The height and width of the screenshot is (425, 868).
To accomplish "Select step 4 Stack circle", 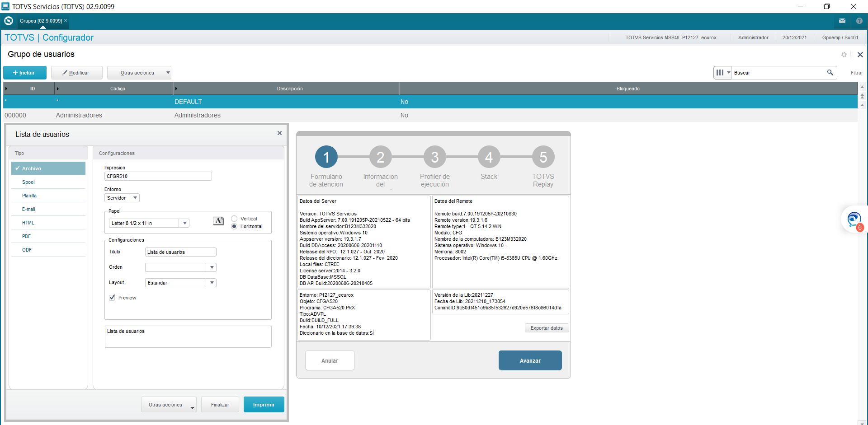I will coord(489,157).
